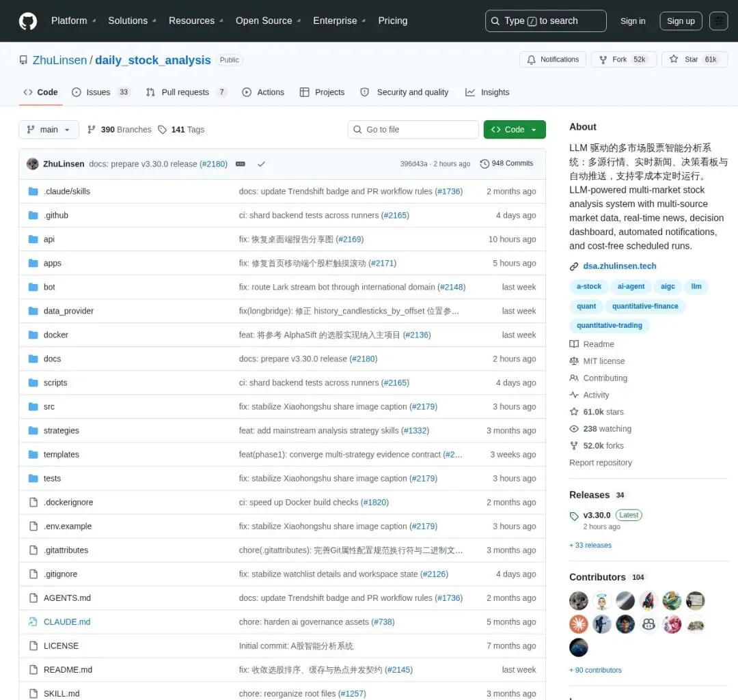Fork the repository
This screenshot has height=700, width=738.
(x=623, y=59)
